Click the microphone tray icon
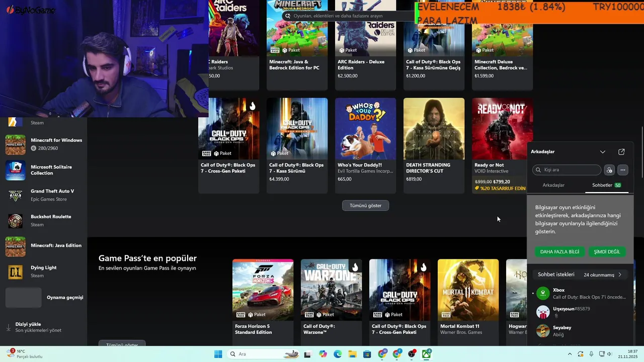 tap(591, 354)
